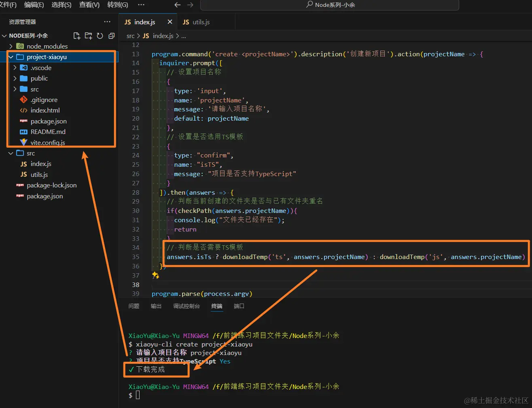Click '下载完成' text in terminal
The image size is (532, 408).
[150, 369]
